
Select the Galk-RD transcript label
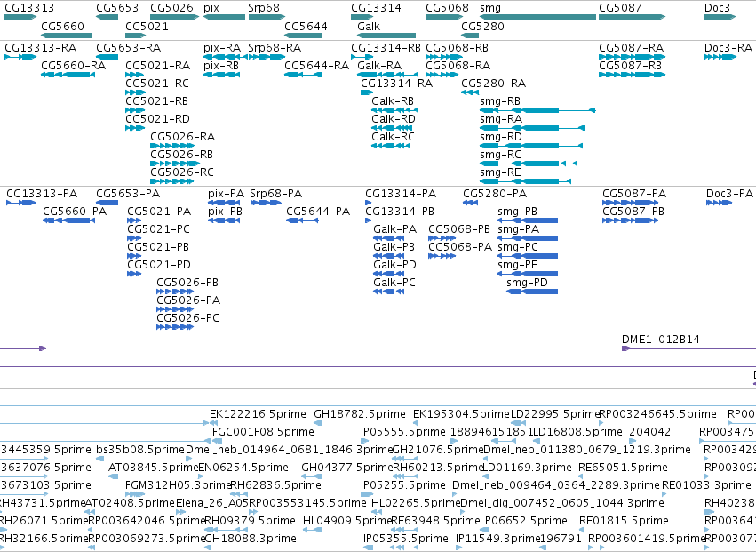[394, 119]
